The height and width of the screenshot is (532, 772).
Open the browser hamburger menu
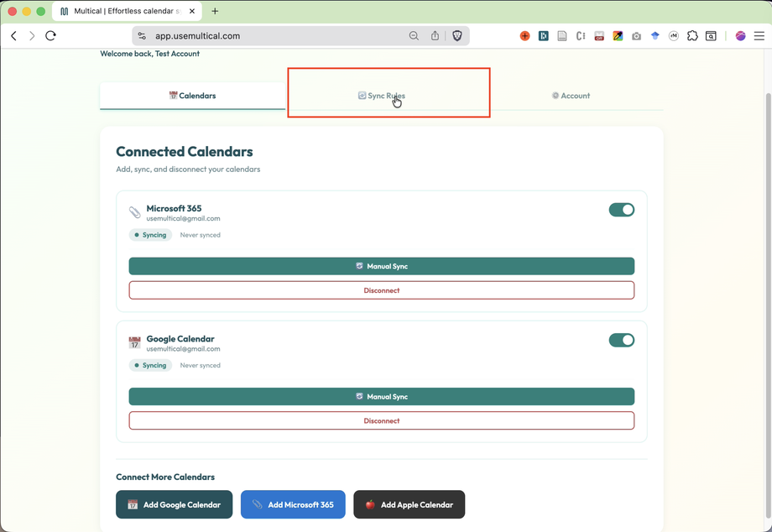[x=759, y=36]
